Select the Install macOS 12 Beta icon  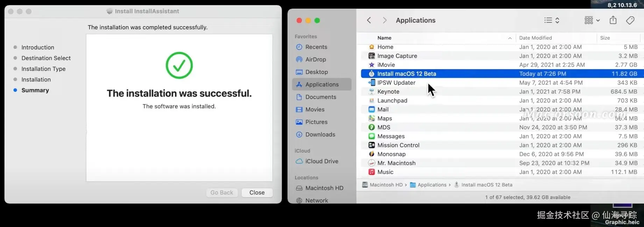tap(371, 74)
